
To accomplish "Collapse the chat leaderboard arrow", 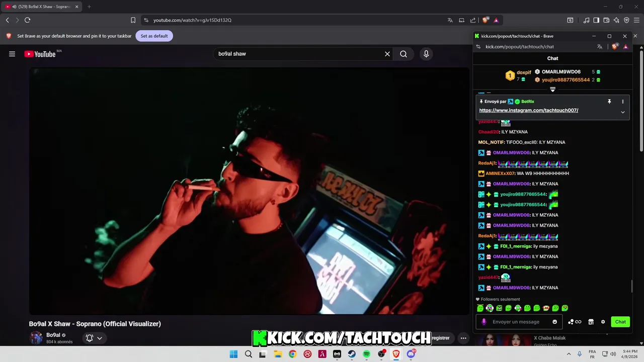I will [x=552, y=89].
